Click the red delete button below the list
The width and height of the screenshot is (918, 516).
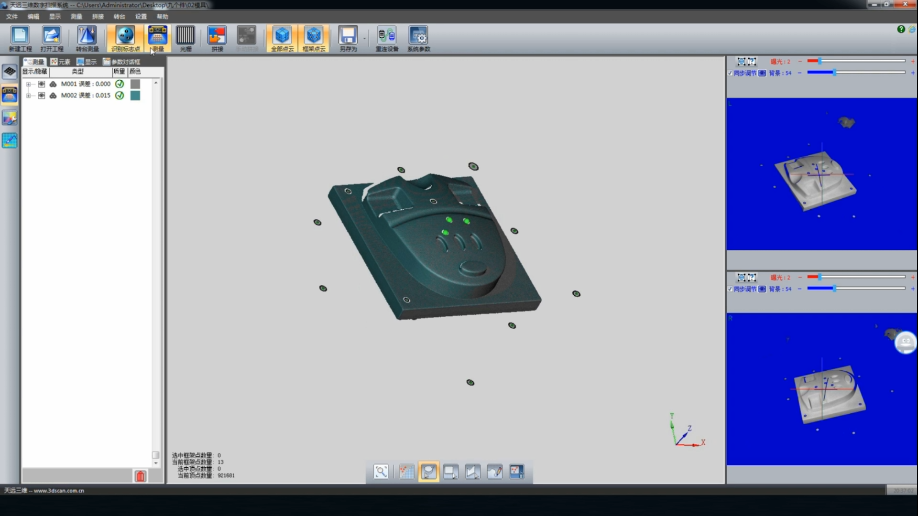coord(140,476)
